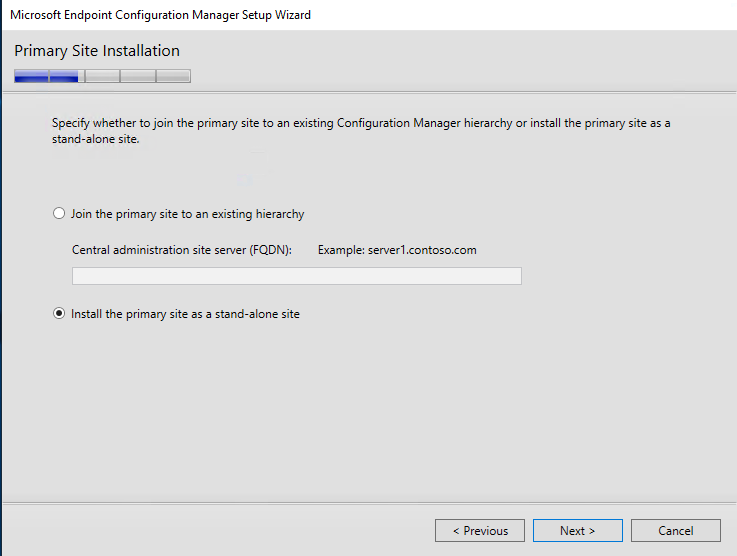Proceed using the Next button

(578, 531)
